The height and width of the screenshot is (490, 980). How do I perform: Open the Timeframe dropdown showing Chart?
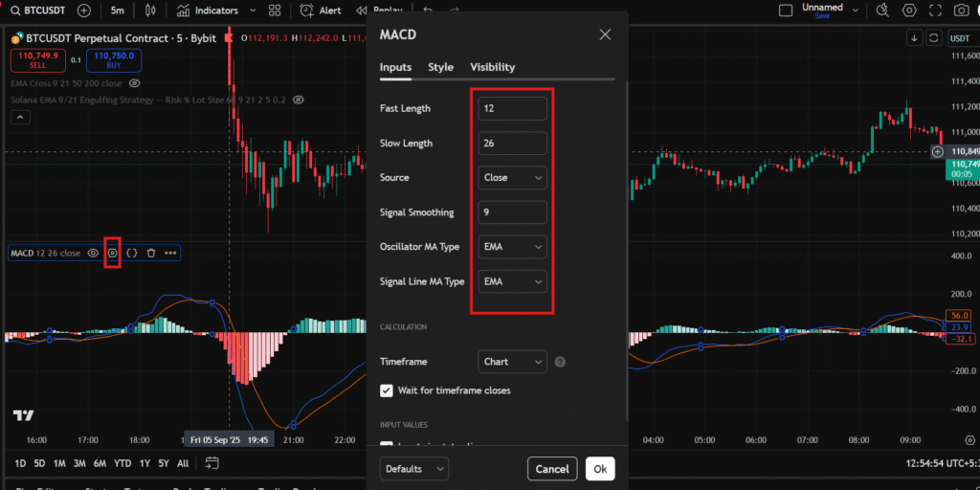tap(512, 362)
